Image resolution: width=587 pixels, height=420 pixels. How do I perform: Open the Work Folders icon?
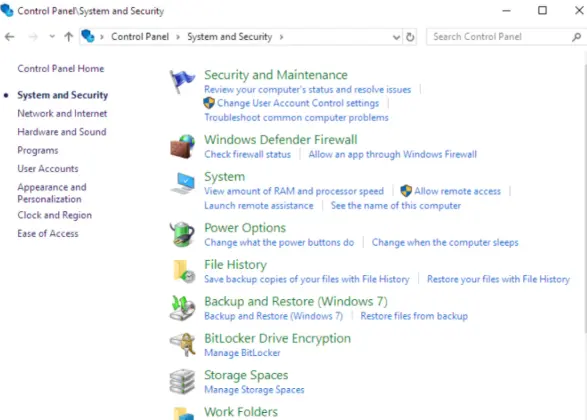pos(183,413)
